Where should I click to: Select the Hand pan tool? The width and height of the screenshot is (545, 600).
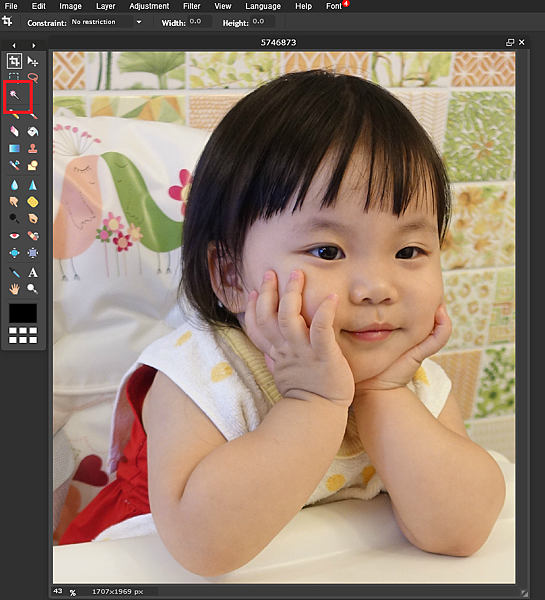pos(15,289)
